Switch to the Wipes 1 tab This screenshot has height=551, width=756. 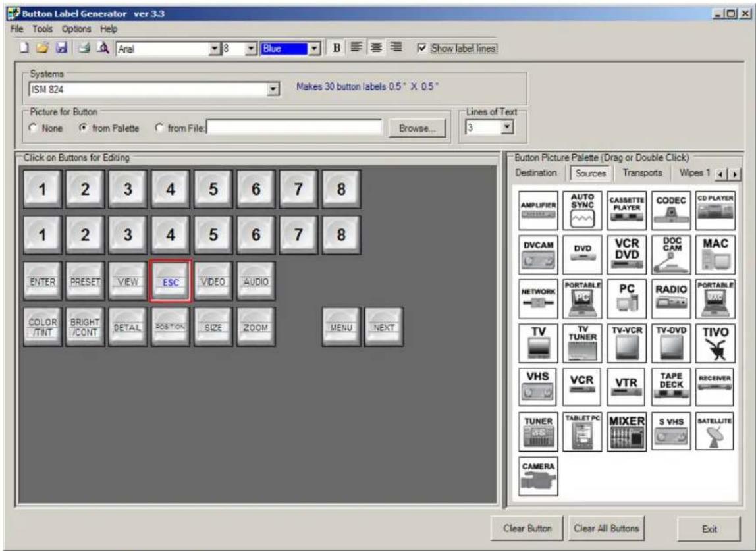click(x=694, y=172)
